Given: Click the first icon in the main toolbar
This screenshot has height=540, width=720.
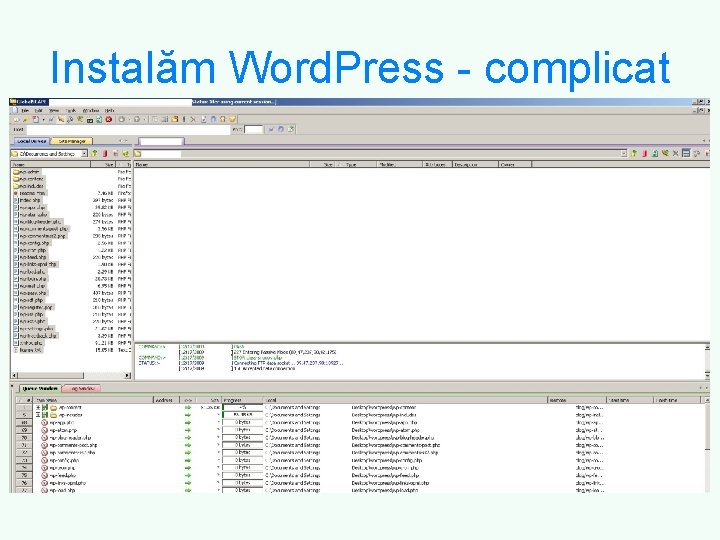Looking at the screenshot, I should [x=17, y=119].
